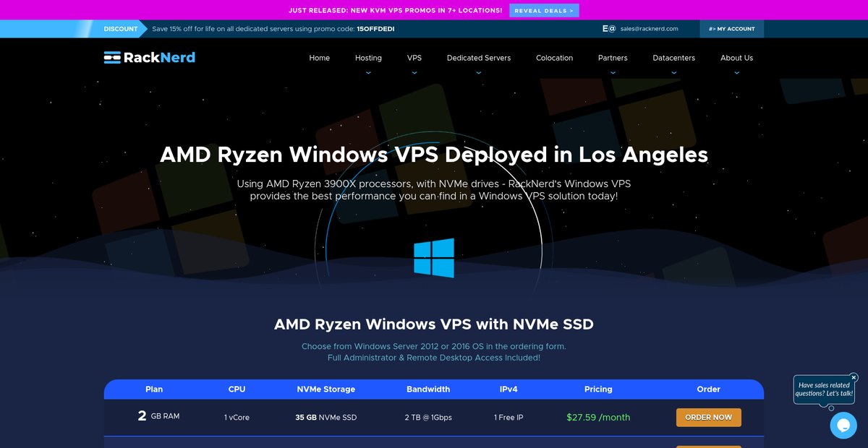Open the Hosting menu
The image size is (868, 448).
click(368, 58)
